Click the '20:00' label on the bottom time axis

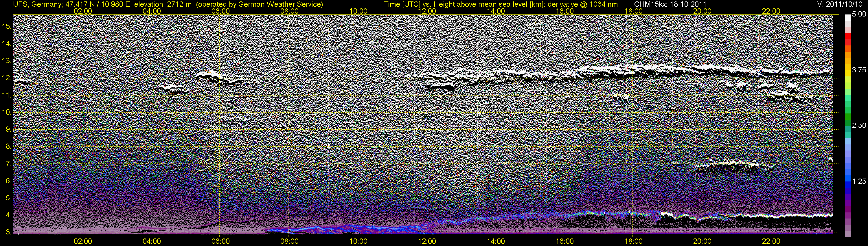[x=702, y=241]
